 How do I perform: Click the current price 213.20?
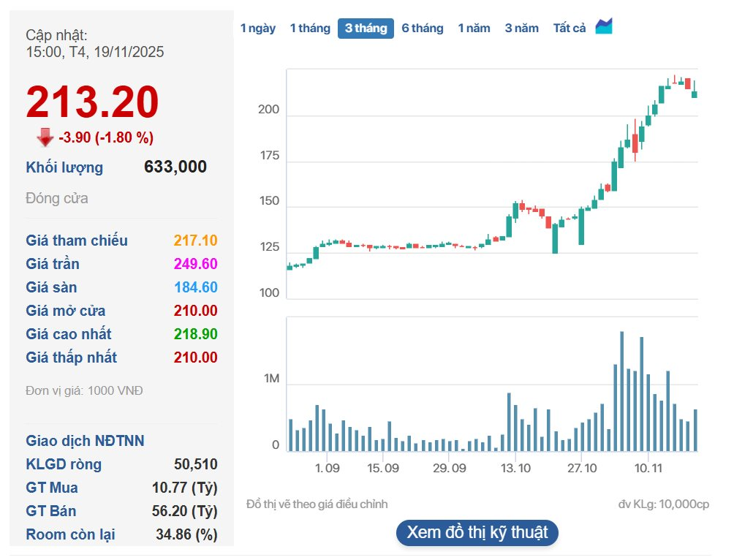click(92, 102)
